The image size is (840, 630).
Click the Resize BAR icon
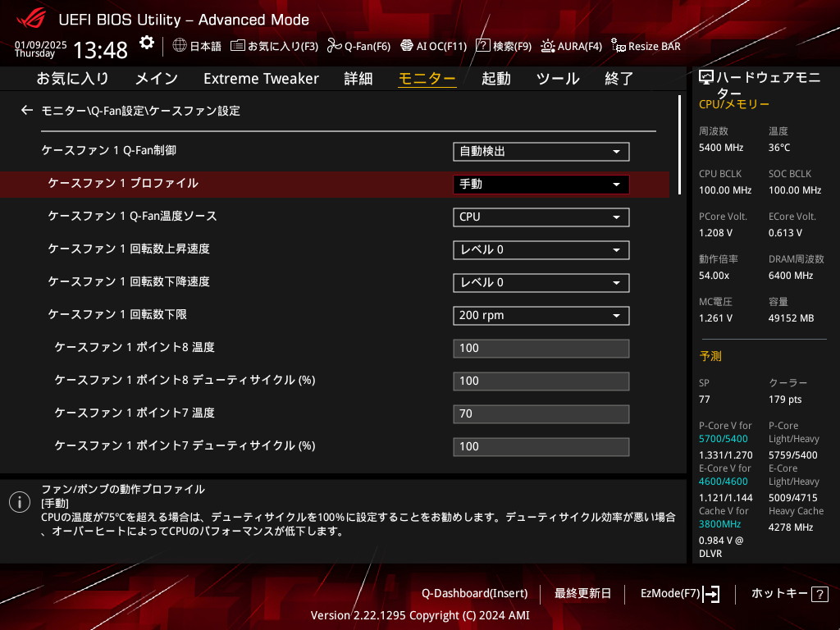coord(619,46)
